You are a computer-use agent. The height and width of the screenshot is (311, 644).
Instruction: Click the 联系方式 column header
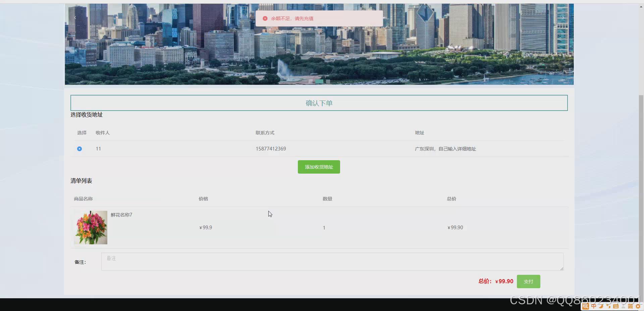[x=265, y=133]
